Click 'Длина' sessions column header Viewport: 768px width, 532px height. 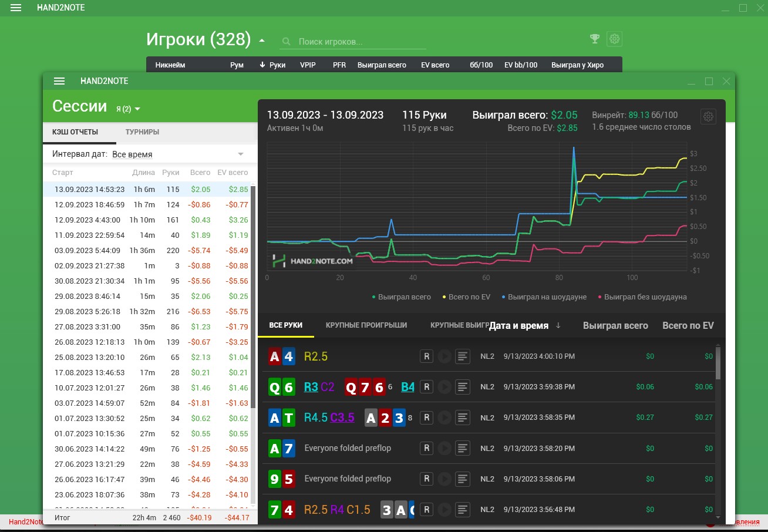point(144,173)
